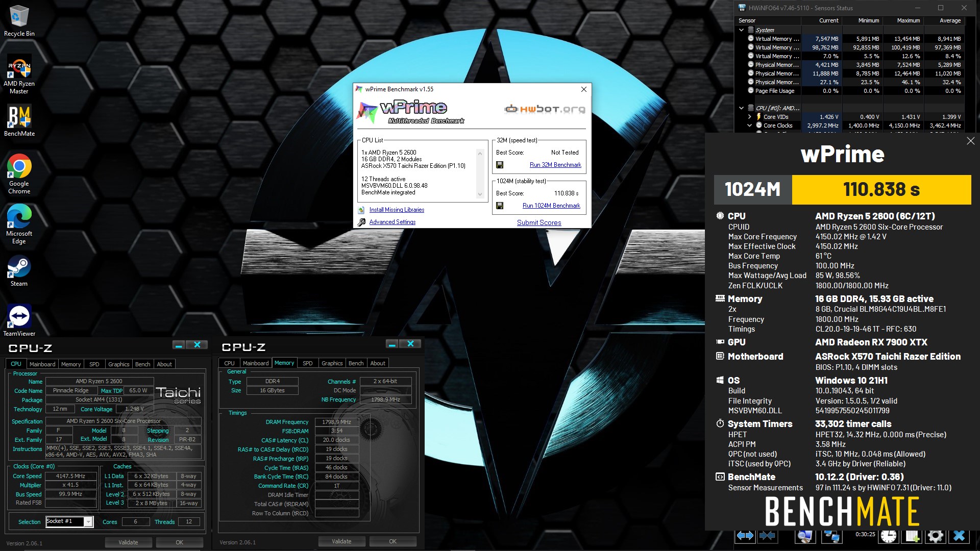Click HWiNFO blue X close sensors icon
The image size is (980, 551).
point(959,536)
